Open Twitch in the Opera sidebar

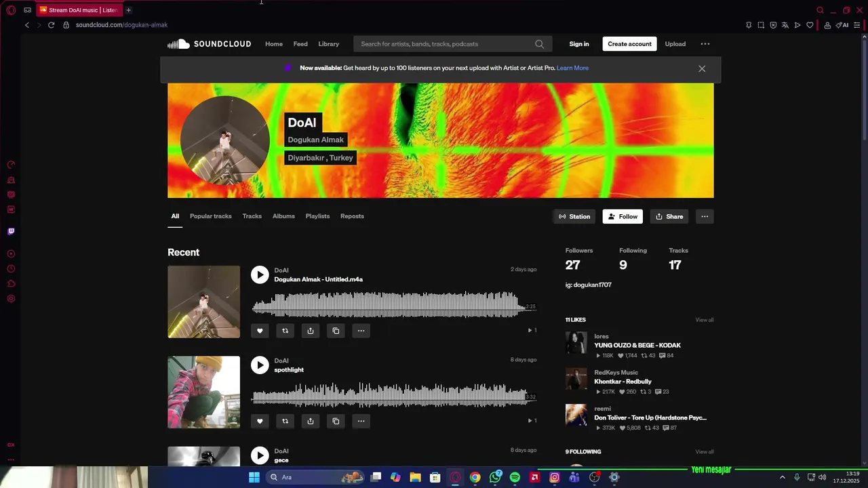coord(11,231)
